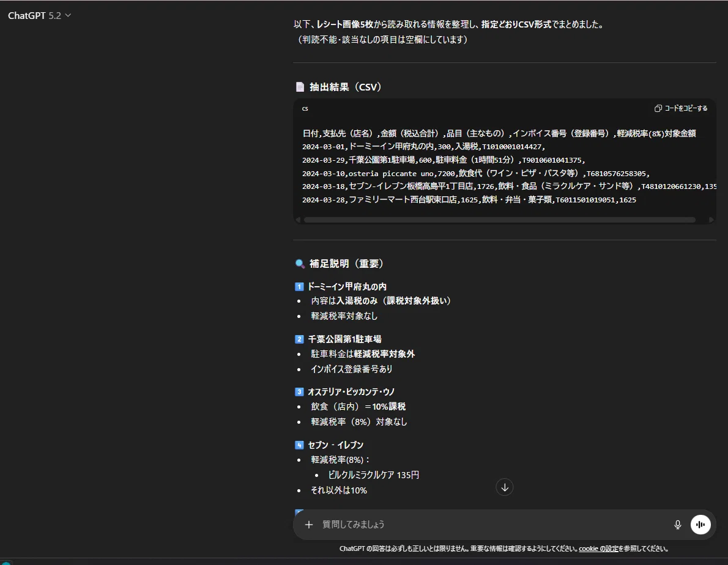
Task: Click the number 1 badge by ドーミーイン甲府丸の内
Action: (299, 287)
